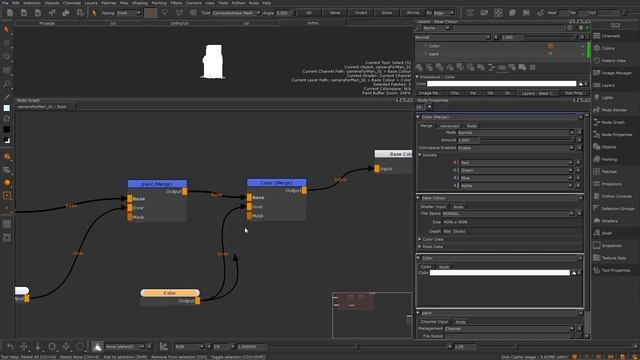This screenshot has height=360, width=640.
Task: Click the layer search magnifier icon
Action: click(x=418, y=28)
